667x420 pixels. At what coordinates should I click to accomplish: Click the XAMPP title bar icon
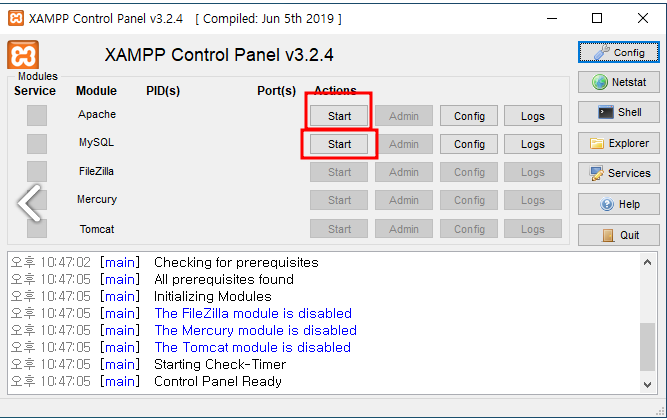pos(16,18)
